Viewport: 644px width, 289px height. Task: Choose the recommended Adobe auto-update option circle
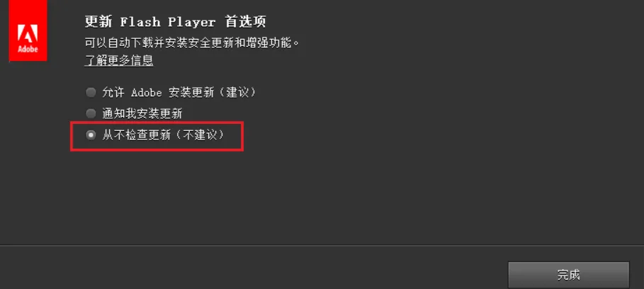point(91,92)
